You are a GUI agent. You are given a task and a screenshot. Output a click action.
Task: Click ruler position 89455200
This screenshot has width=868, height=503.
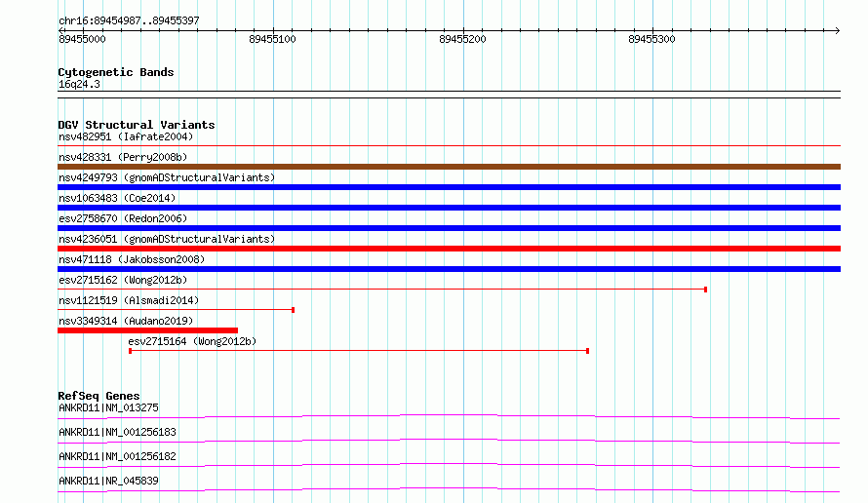pos(463,39)
